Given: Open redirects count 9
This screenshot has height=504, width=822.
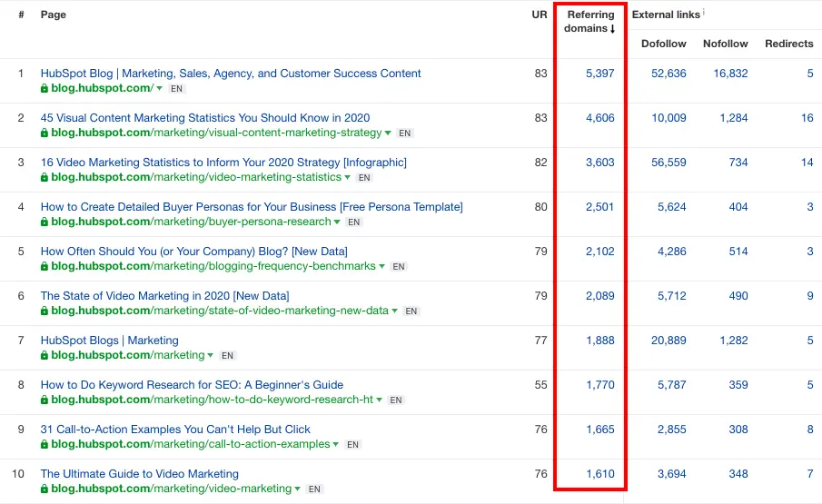Looking at the screenshot, I should pos(810,296).
